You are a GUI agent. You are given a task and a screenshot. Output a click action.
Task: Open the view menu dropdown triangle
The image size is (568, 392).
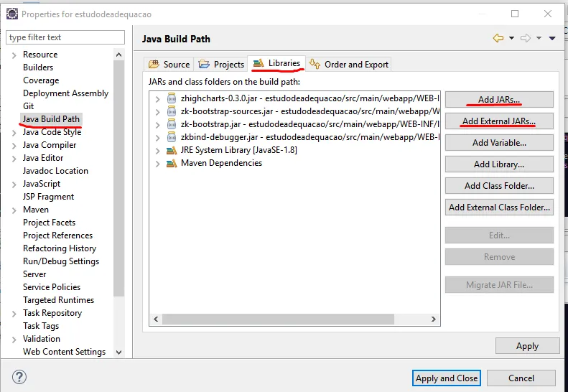click(552, 38)
